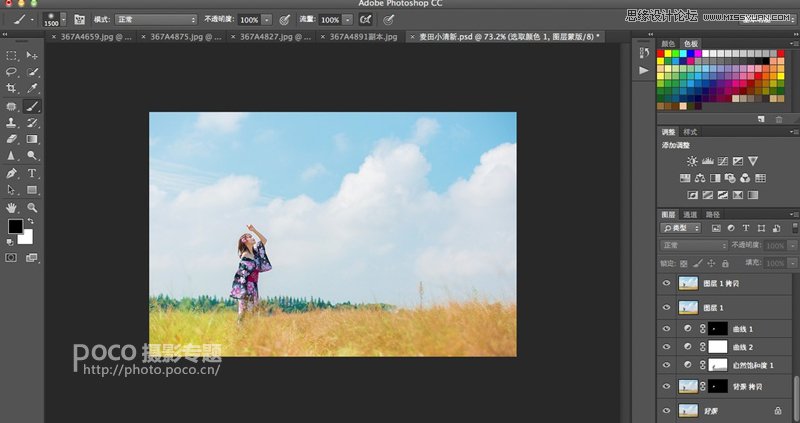Toggle visibility of 曲线 1 layer
The image size is (800, 423).
[x=666, y=329]
